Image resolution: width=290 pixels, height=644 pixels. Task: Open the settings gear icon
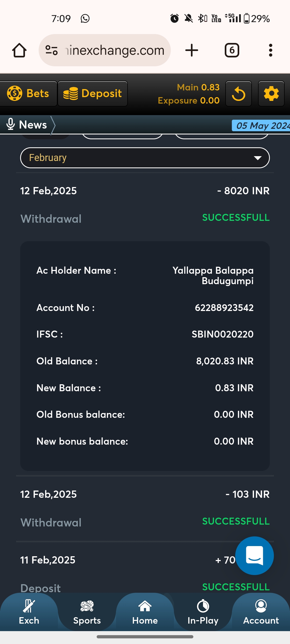click(x=271, y=94)
